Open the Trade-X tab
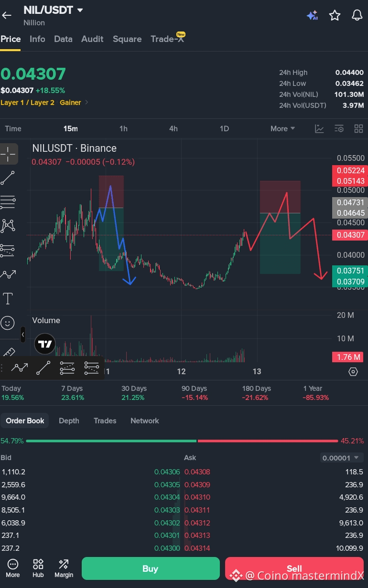The width and height of the screenshot is (368, 588). tap(167, 39)
